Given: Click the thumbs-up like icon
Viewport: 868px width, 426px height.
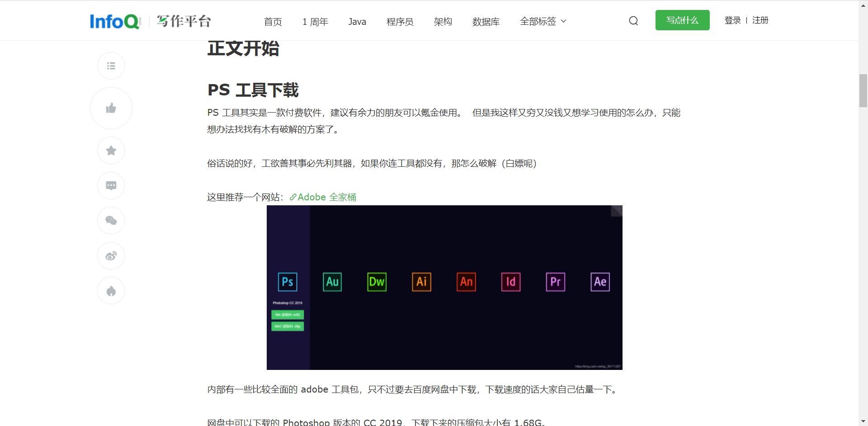Looking at the screenshot, I should coord(111,108).
